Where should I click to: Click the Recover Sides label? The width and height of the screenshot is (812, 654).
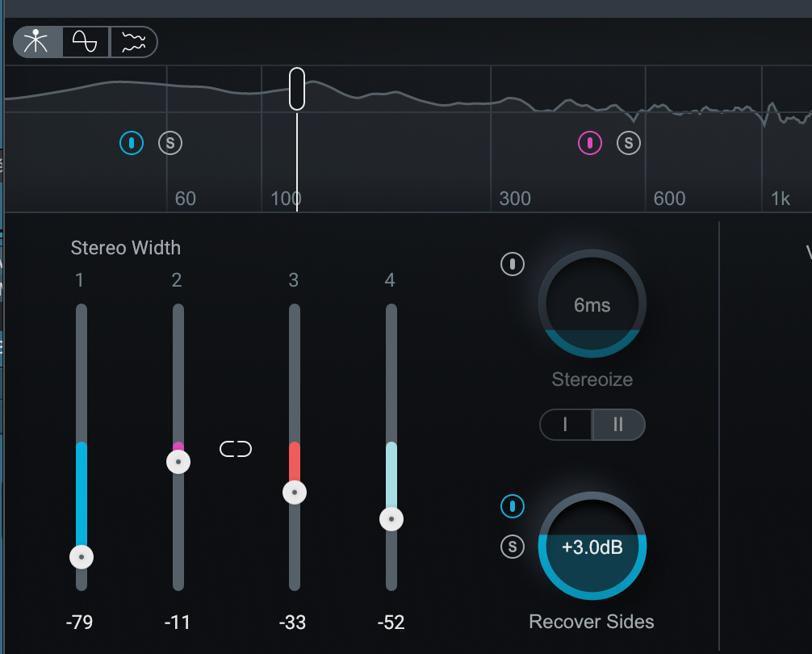592,622
